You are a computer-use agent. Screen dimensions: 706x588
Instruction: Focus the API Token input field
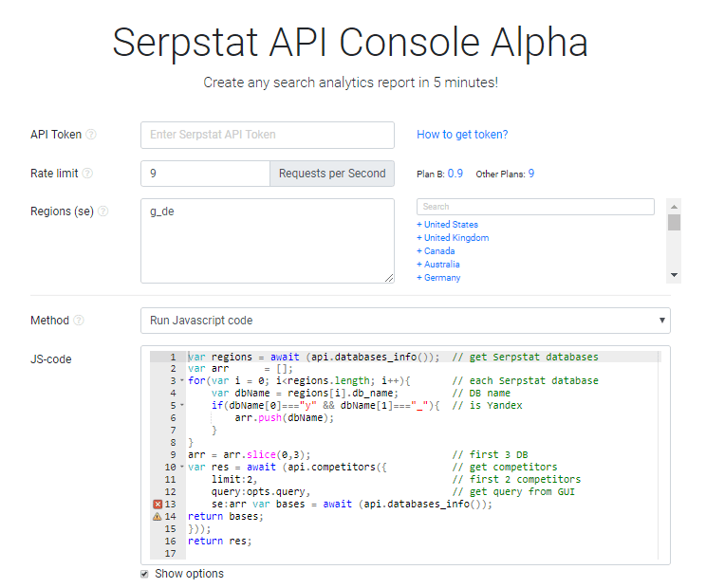tap(268, 135)
